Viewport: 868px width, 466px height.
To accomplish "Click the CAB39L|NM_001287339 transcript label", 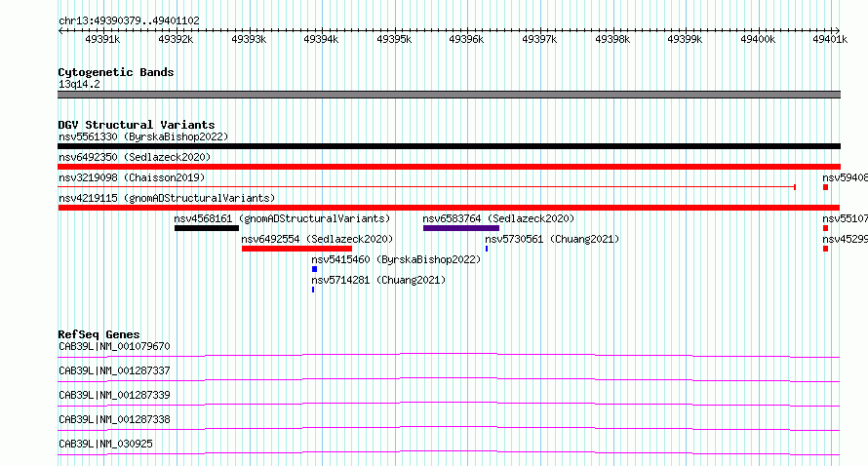I will click(x=114, y=395).
